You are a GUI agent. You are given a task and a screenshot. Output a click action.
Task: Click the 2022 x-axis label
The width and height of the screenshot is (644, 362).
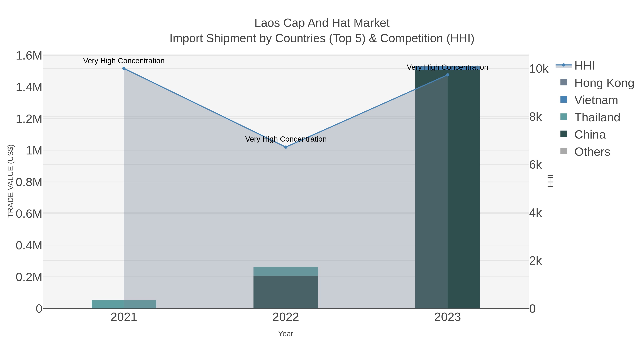point(286,317)
